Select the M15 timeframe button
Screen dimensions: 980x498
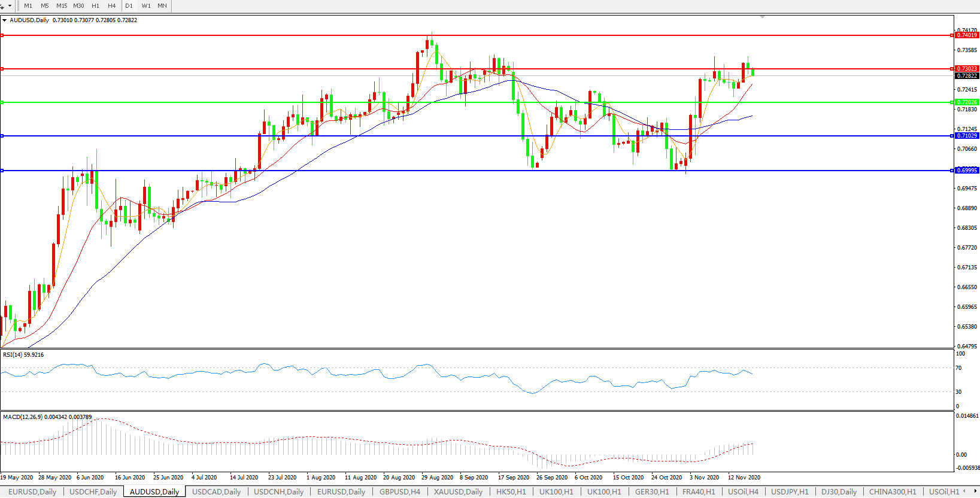62,6
